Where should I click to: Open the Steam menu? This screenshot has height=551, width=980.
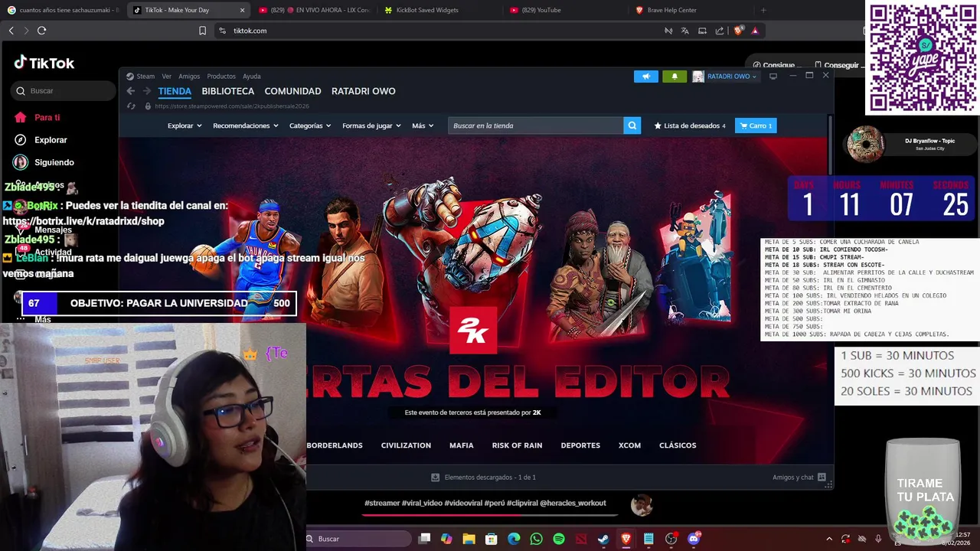pyautogui.click(x=141, y=77)
